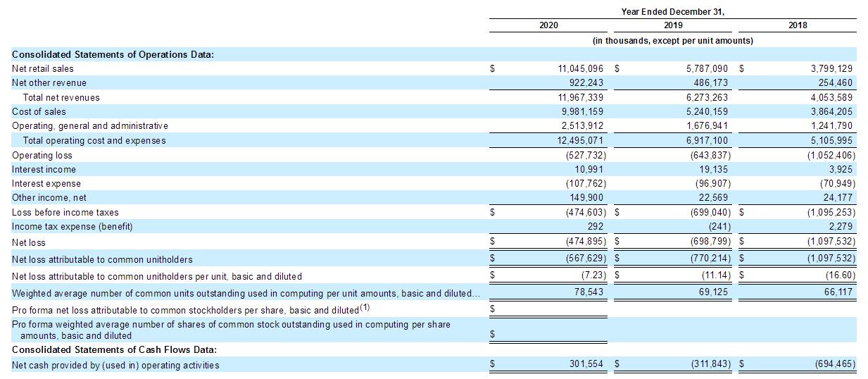Select the 2018 column header

tap(798, 25)
